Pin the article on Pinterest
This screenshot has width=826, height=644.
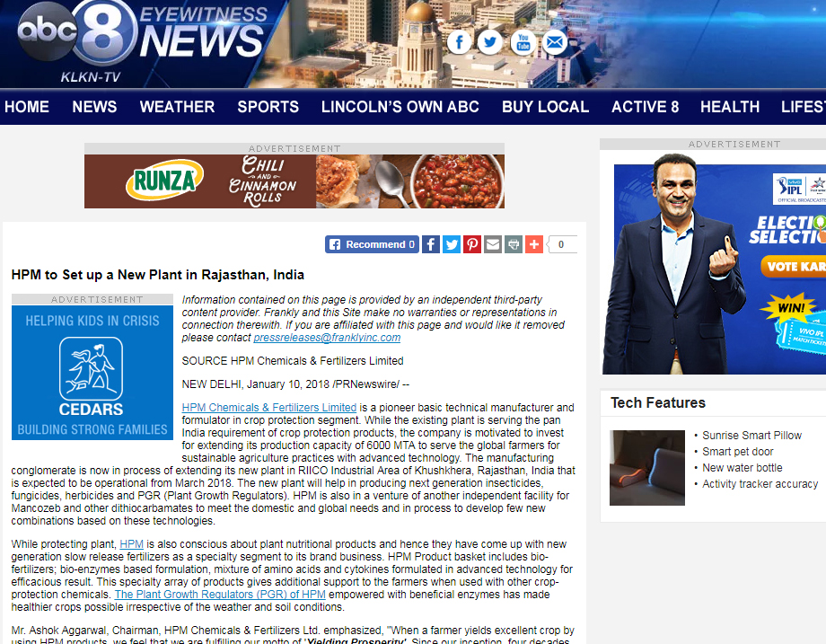click(x=472, y=244)
